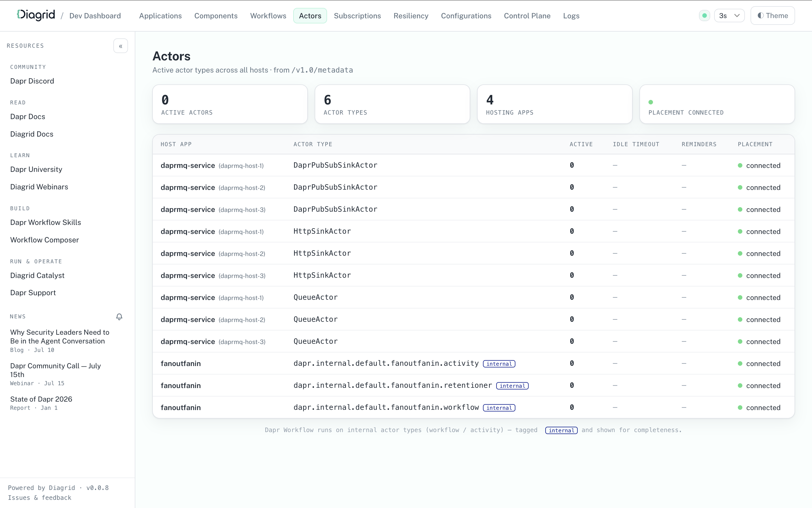812x508 pixels.
Task: Click dapr.internal.default.fanoutfanin.workflow actor type
Action: pyautogui.click(x=386, y=407)
